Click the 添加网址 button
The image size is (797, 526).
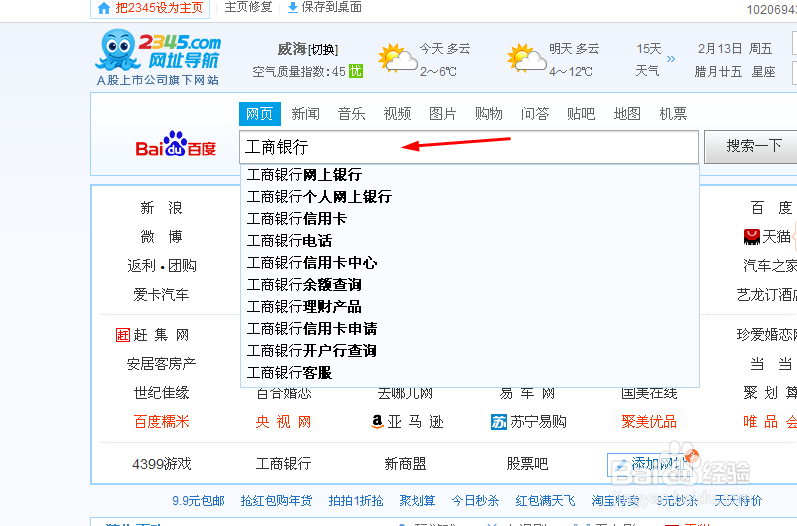(x=649, y=464)
